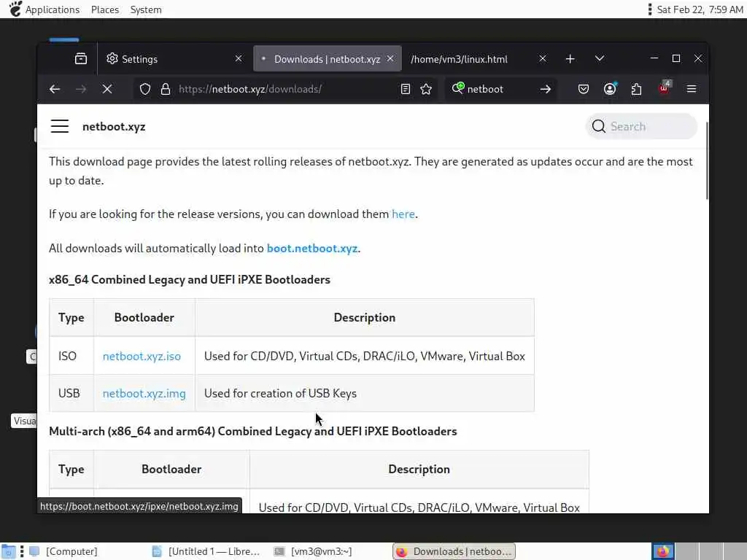
Task: Close the Downloads | netboot.xyz tab
Action: 390,58
